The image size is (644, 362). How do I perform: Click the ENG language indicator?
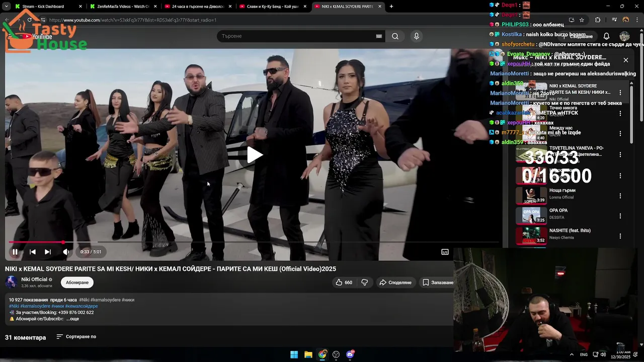pyautogui.click(x=584, y=354)
